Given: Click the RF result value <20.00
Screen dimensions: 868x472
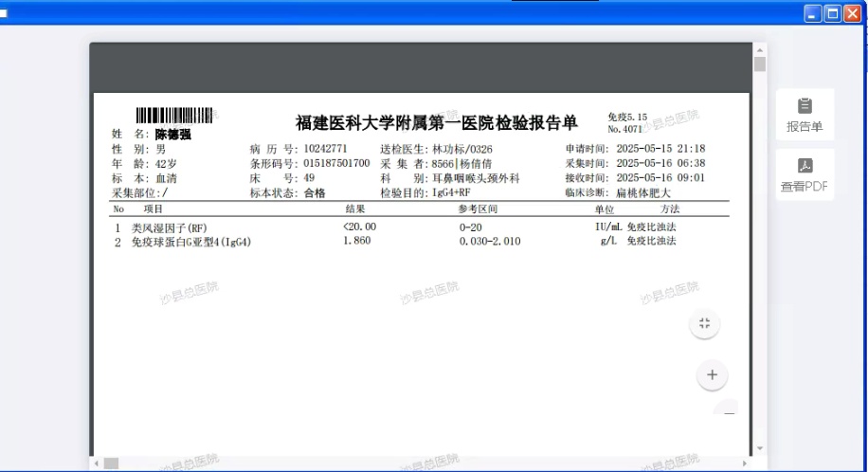Looking at the screenshot, I should [x=359, y=227].
